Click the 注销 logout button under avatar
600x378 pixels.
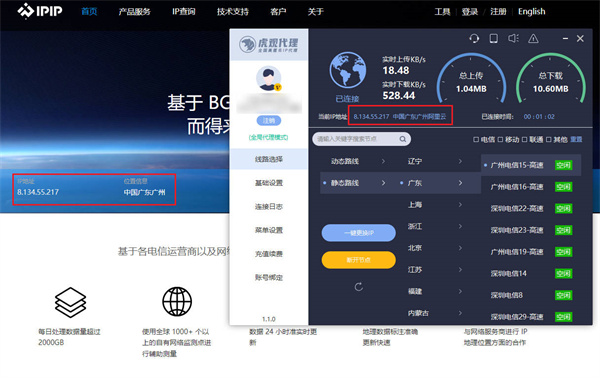[x=269, y=121]
